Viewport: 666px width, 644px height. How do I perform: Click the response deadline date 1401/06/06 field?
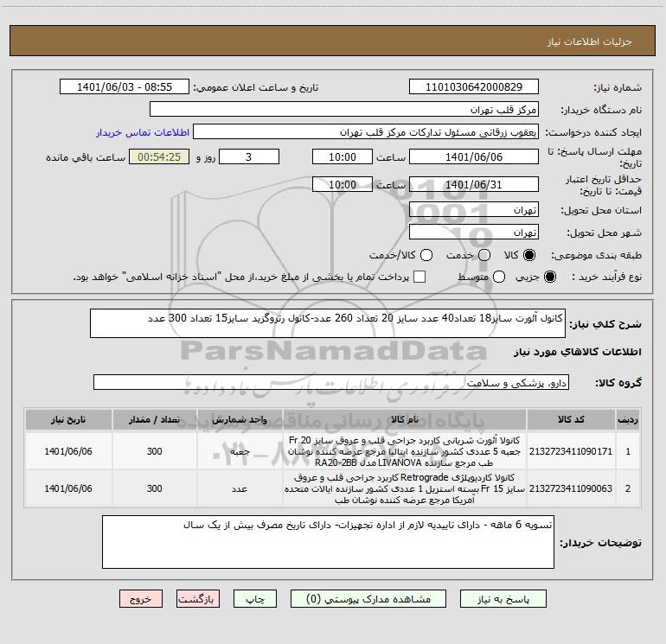[x=474, y=156]
